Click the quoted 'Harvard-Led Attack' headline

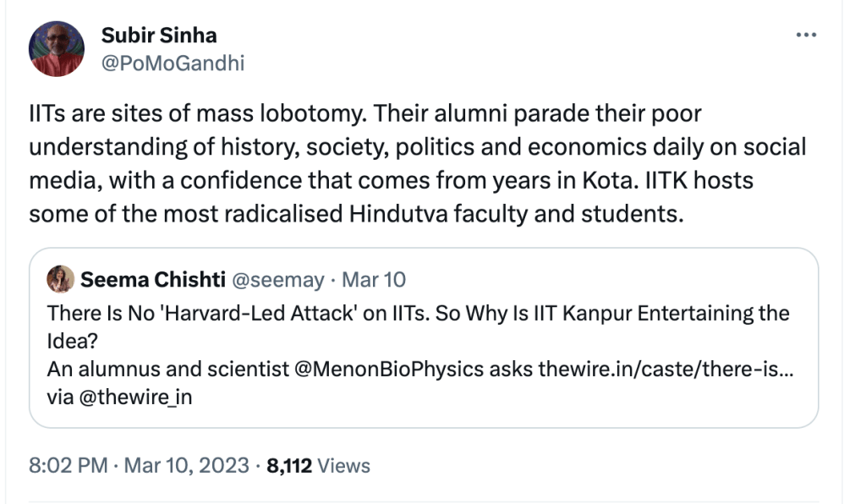coord(418,313)
